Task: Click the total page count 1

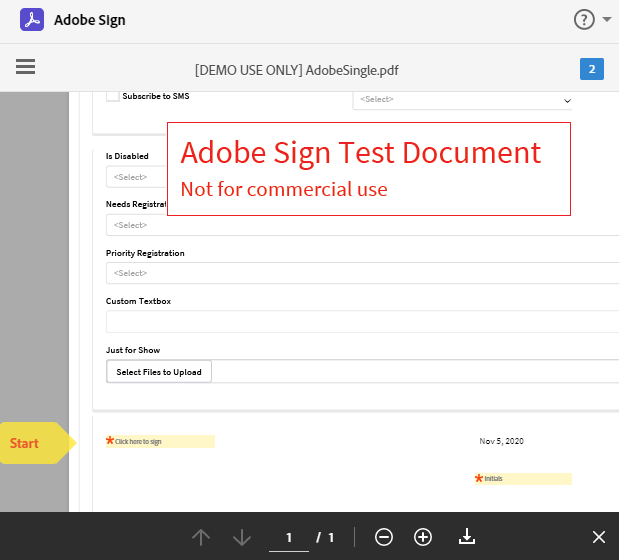Action: point(331,538)
